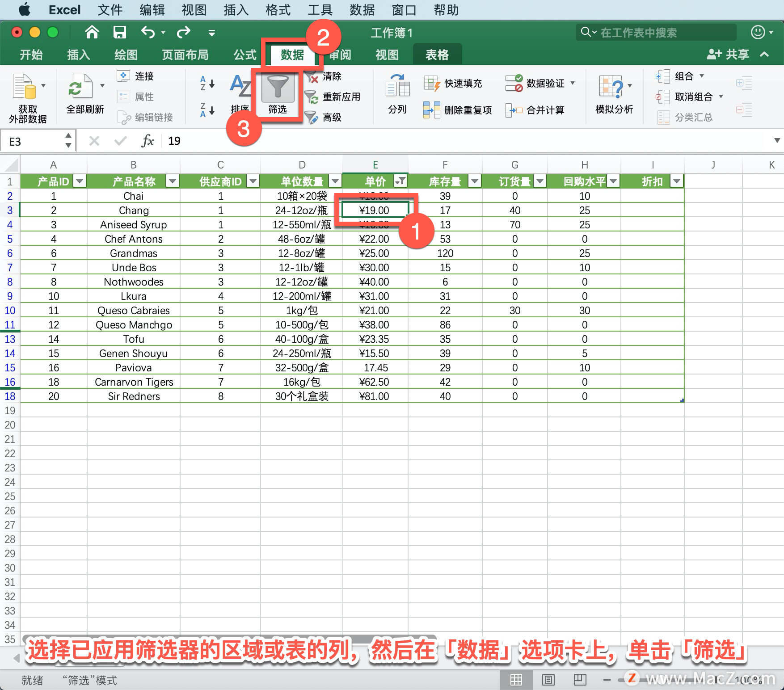Click the 清除 clear filter button
Viewport: 784px width, 690px height.
click(x=332, y=76)
